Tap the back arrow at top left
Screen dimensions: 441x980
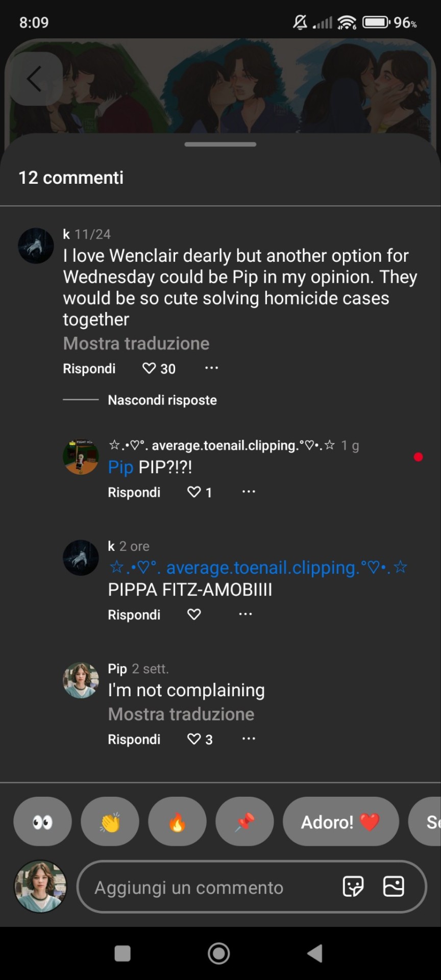tap(34, 79)
